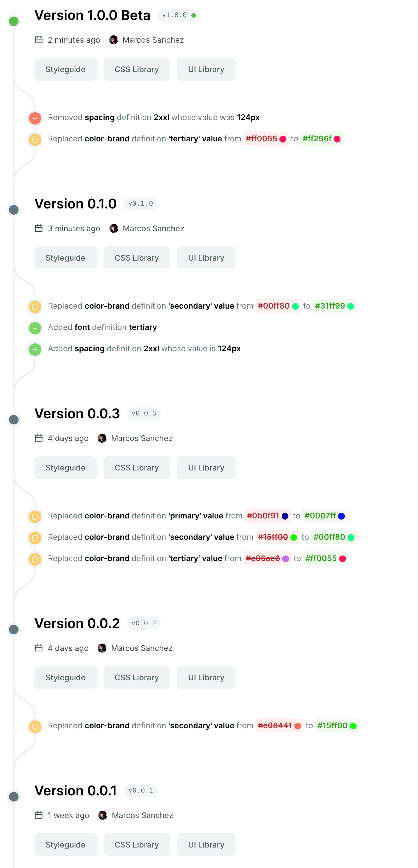The width and height of the screenshot is (418, 868).
Task: Click the replace icon next to tertiary color change
Action: tap(35, 139)
